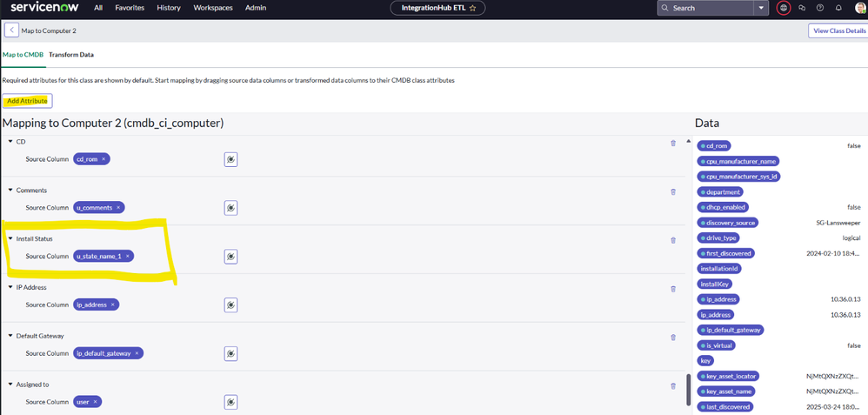Collapse the Default Gateway section

click(x=10, y=336)
